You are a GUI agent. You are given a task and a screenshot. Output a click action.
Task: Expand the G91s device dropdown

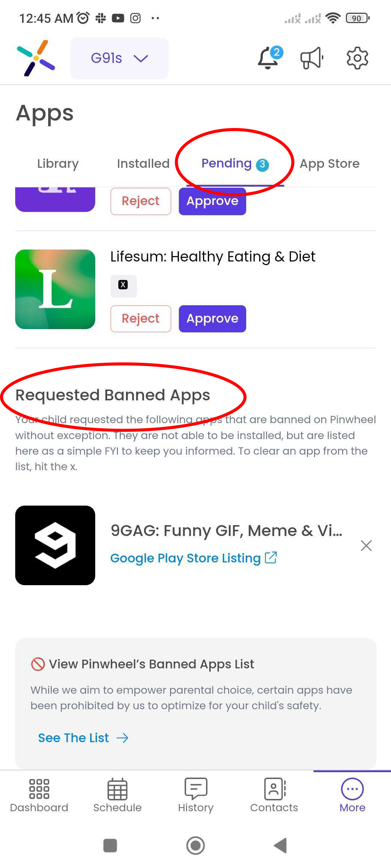[119, 58]
